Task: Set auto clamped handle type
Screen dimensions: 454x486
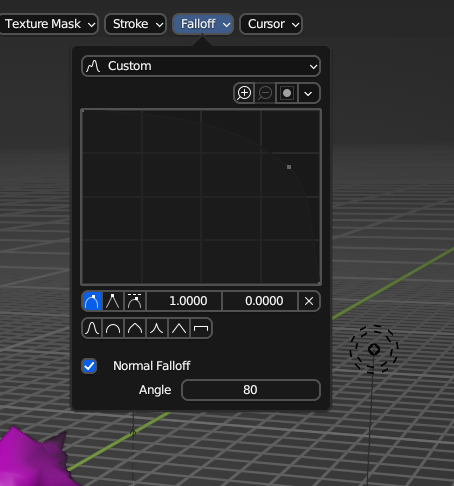Action: (134, 301)
